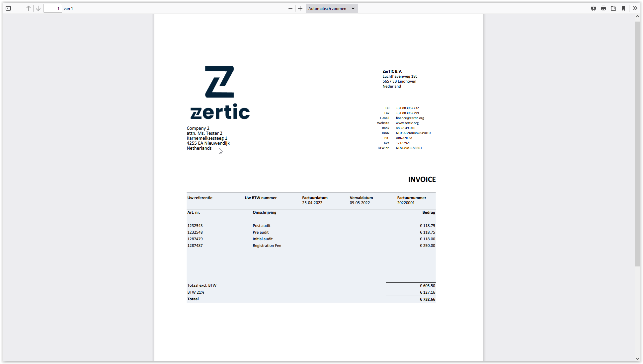Go to next page arrow
643x364 pixels.
pyautogui.click(x=38, y=8)
